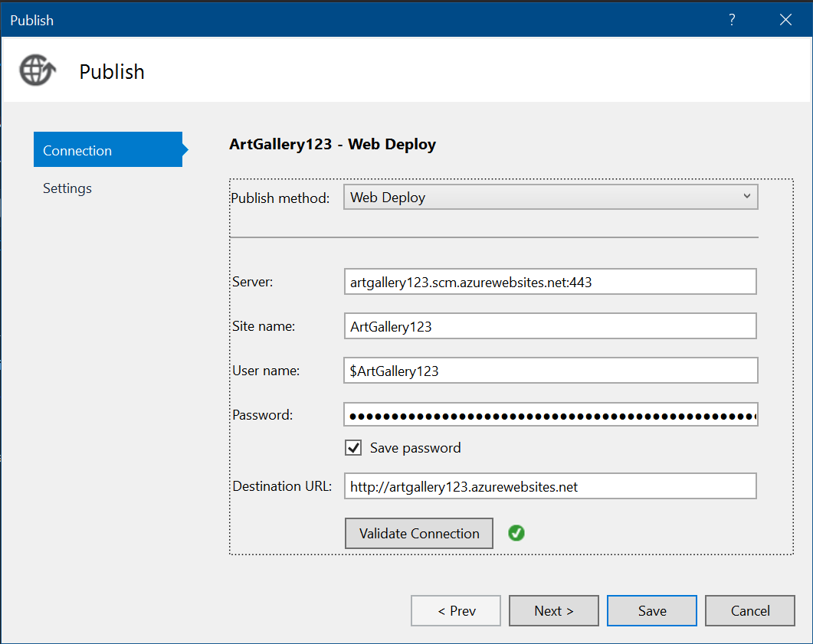Click the help question mark icon

(x=732, y=20)
